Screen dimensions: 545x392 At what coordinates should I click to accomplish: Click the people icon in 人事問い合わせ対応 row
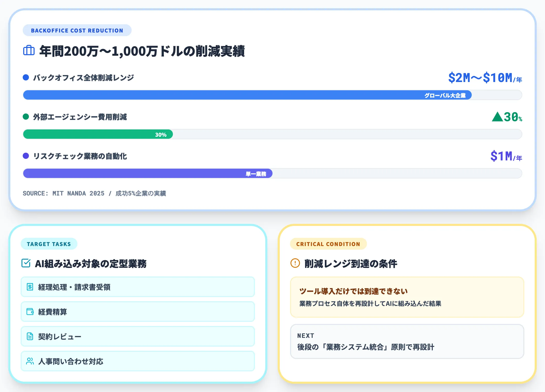click(x=30, y=361)
